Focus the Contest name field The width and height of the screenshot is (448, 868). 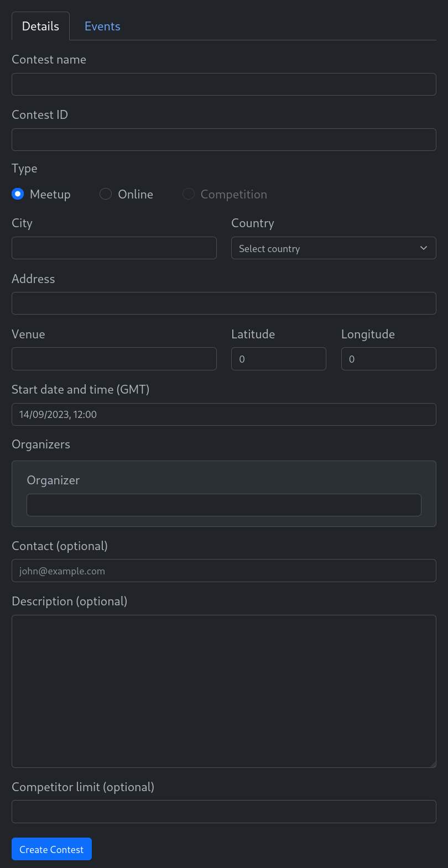[223, 85]
